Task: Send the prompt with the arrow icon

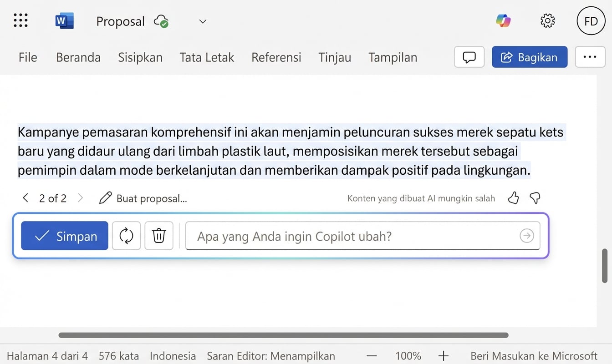Action: point(526,236)
